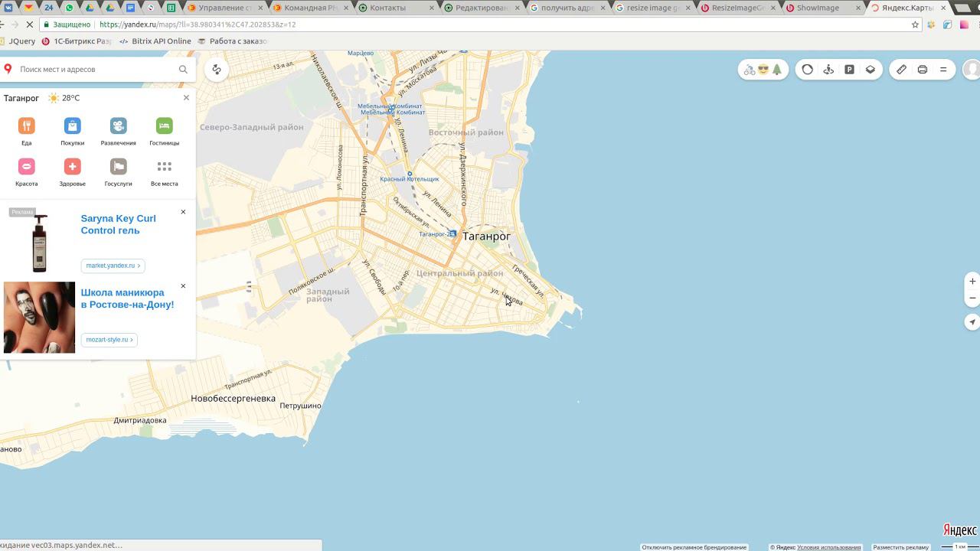This screenshot has width=980, height=551.
Task: Open the bicycle, sun and tree themed button
Action: click(x=763, y=70)
